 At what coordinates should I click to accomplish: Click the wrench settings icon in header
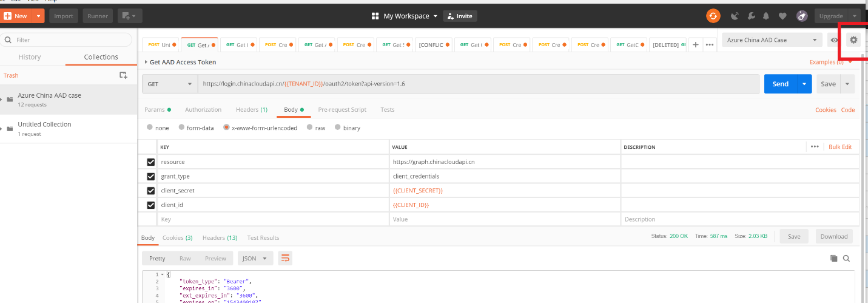click(751, 16)
